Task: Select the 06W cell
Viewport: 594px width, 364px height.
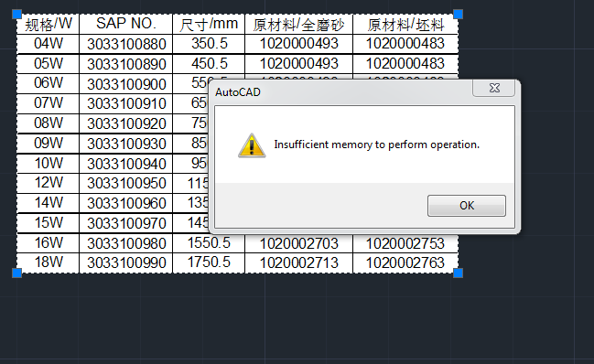Action: (x=49, y=83)
